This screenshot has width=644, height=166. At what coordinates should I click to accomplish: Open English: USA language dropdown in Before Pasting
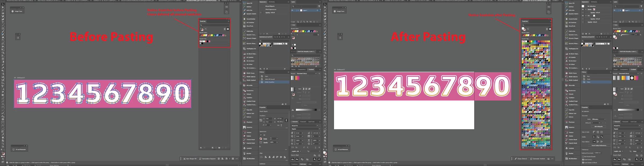tap(296, 151)
